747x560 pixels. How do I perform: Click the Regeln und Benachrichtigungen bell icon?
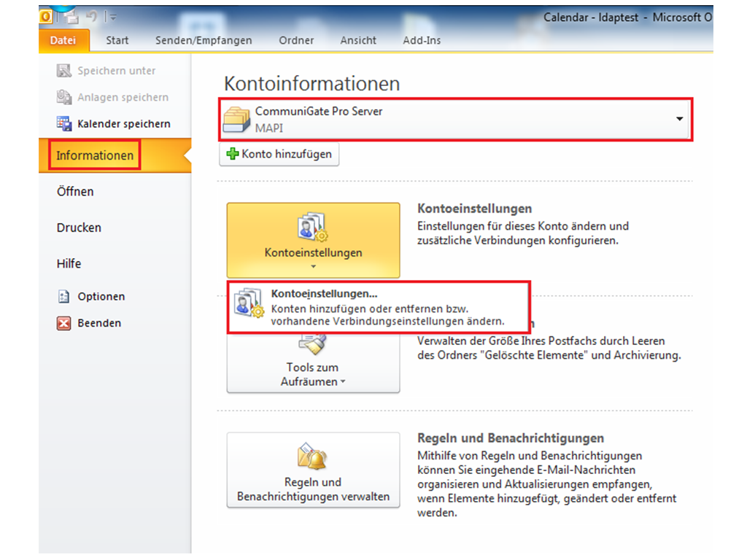pos(313,458)
